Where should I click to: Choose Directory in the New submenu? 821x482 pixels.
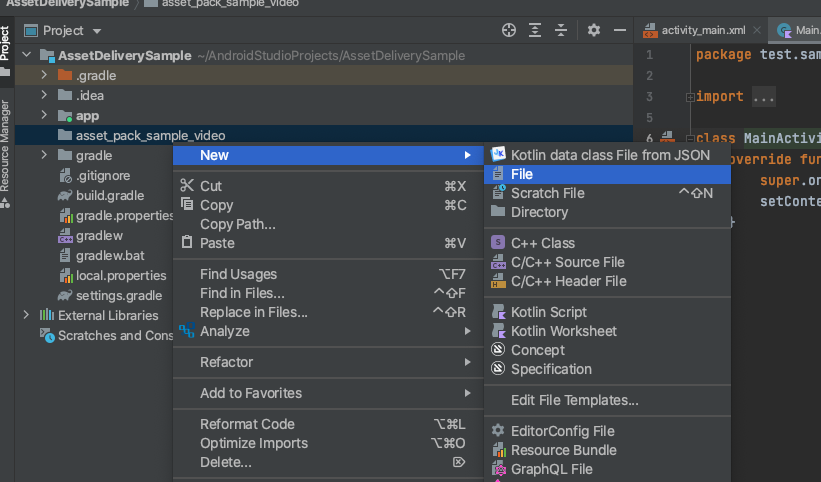[607, 212]
